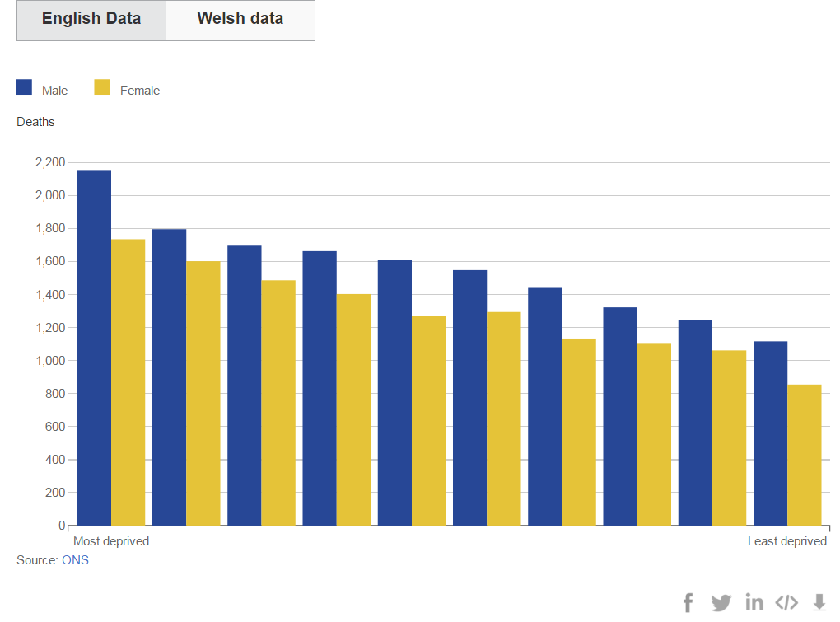Open the ONS source link

pos(75,560)
